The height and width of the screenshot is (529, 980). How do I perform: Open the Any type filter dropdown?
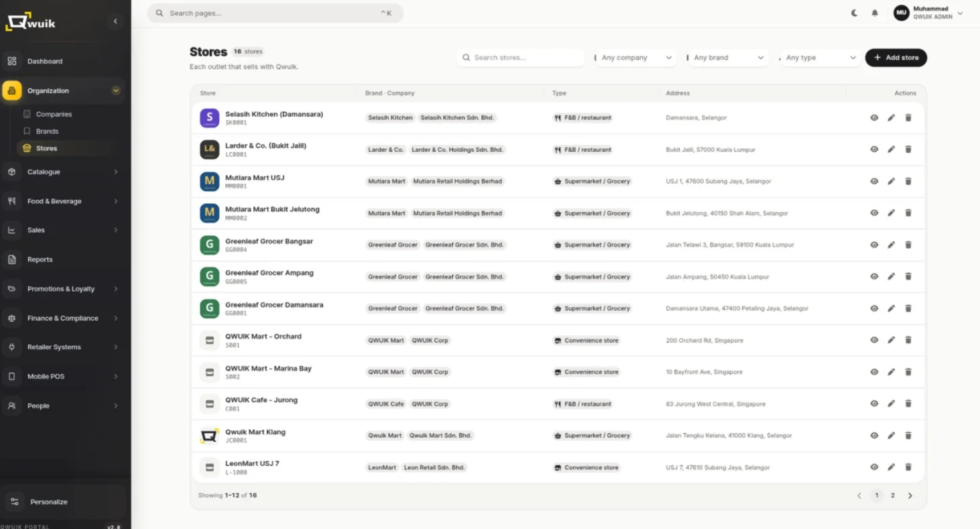tap(819, 58)
